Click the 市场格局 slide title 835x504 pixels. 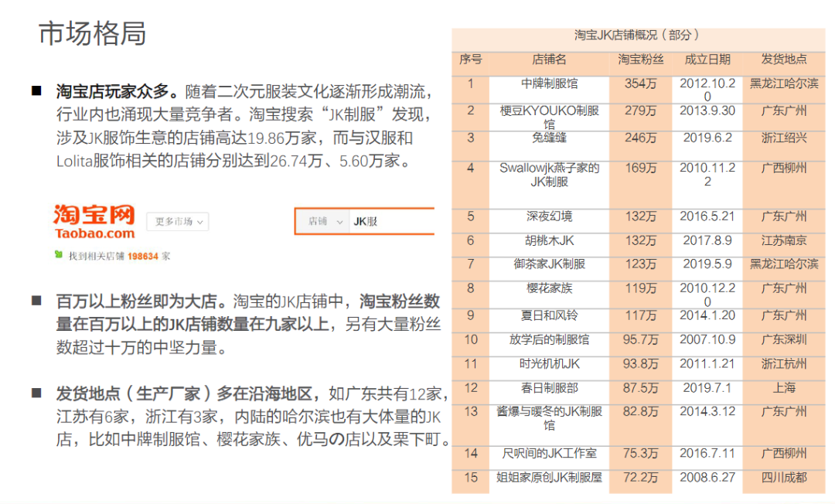coord(92,33)
